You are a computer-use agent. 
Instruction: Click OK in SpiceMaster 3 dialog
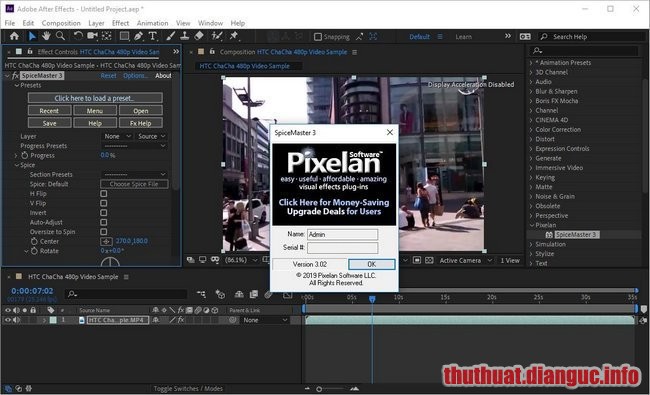click(x=371, y=264)
